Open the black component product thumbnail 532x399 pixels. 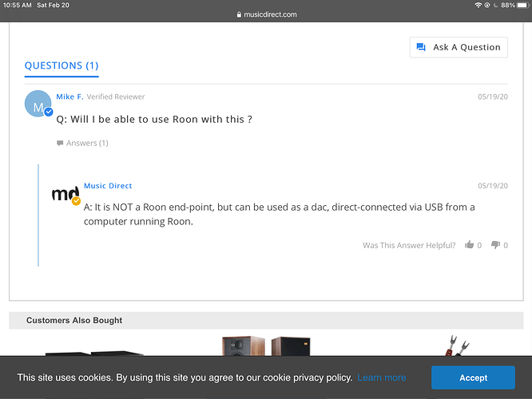click(94, 354)
